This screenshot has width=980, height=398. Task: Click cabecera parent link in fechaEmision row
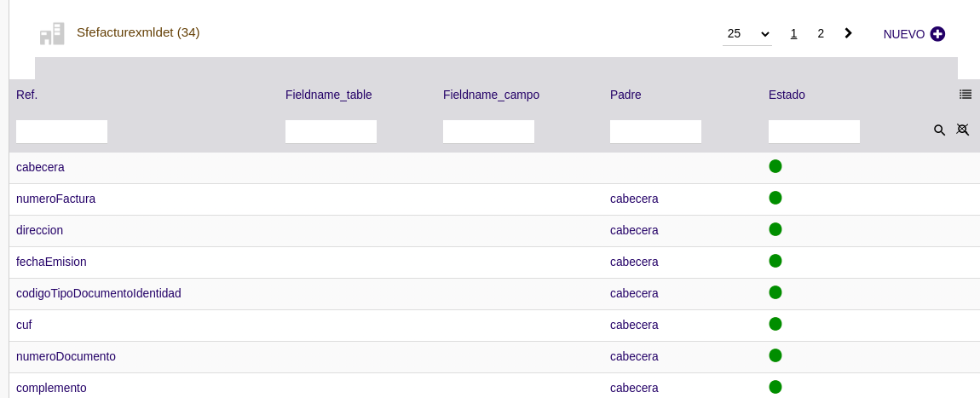click(634, 262)
